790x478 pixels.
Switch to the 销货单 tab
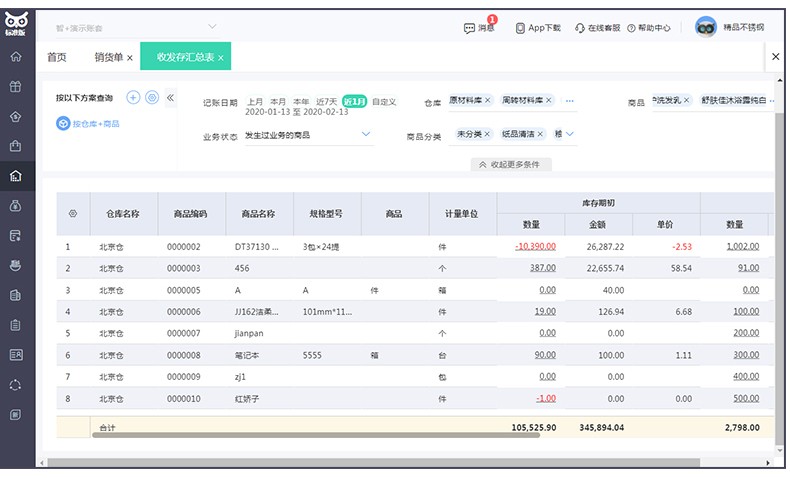[x=108, y=57]
